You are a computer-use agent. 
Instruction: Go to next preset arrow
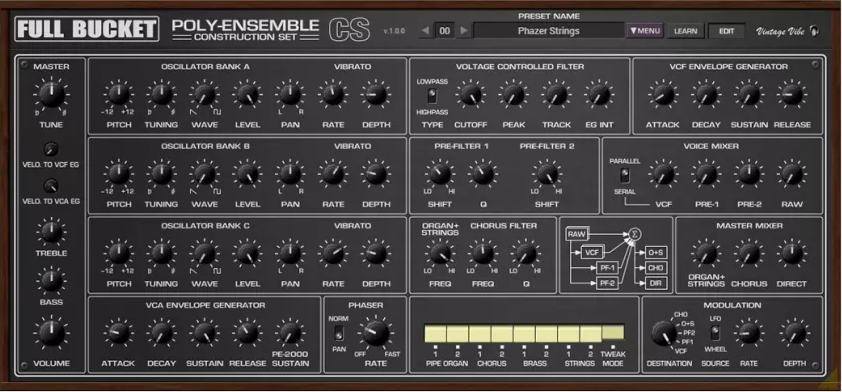pos(464,31)
